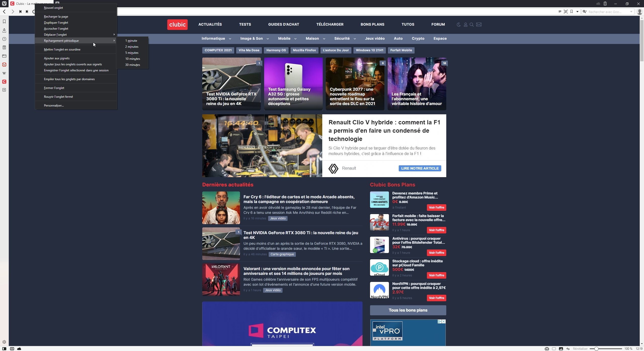The width and height of the screenshot is (644, 351).
Task: Open the History panel in the sidebar
Action: [x=4, y=39]
